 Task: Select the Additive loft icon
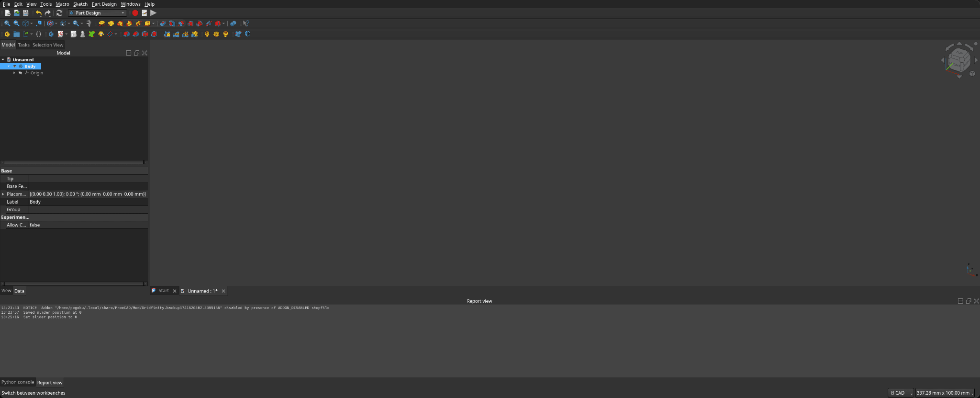120,23
